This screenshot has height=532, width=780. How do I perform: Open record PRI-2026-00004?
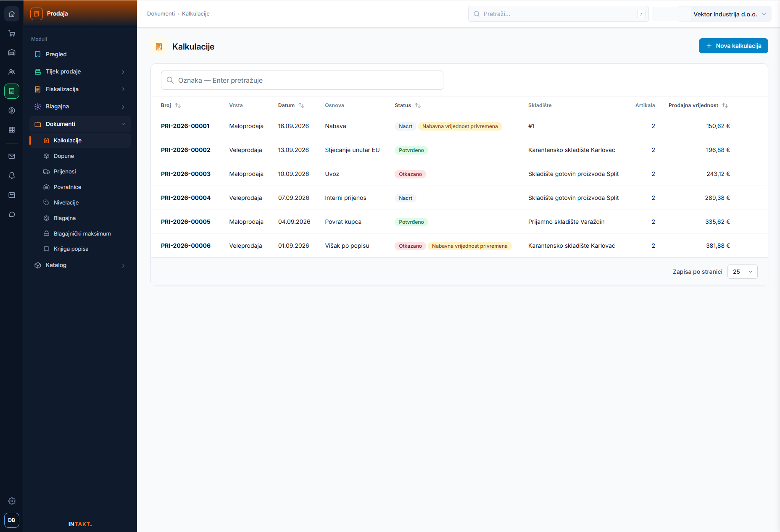[186, 198]
